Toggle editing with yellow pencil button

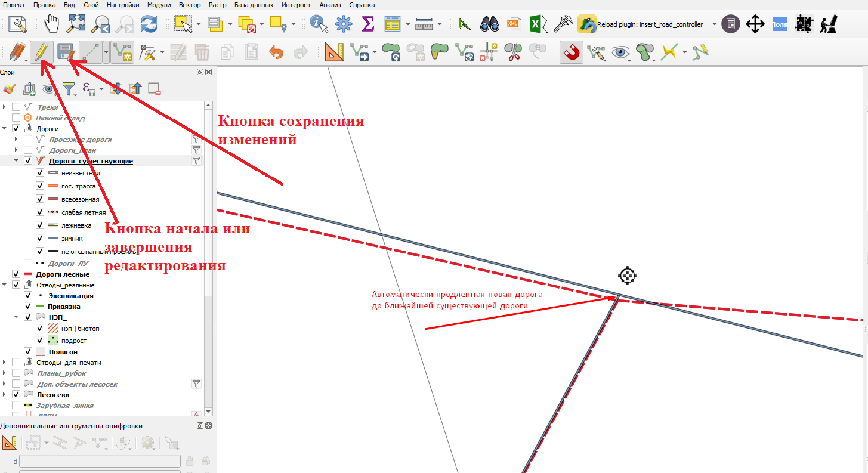pyautogui.click(x=41, y=52)
